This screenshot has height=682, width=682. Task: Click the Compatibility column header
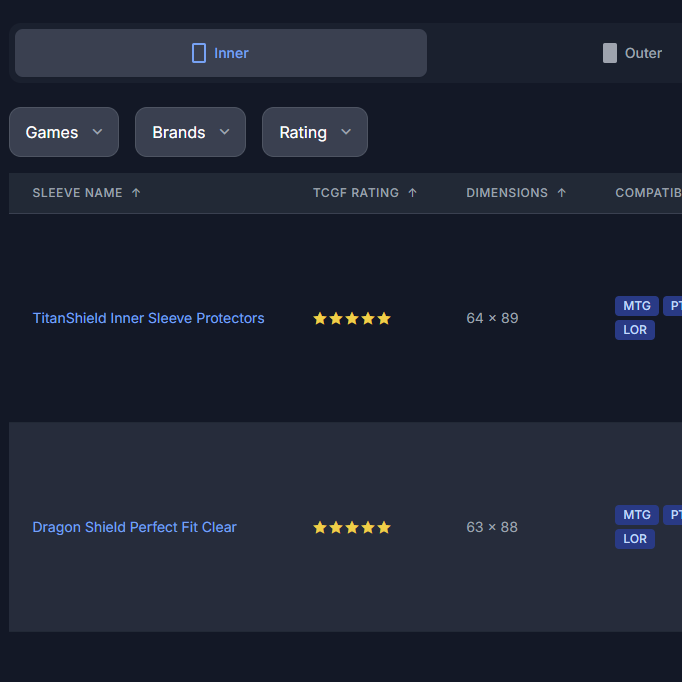(647, 193)
